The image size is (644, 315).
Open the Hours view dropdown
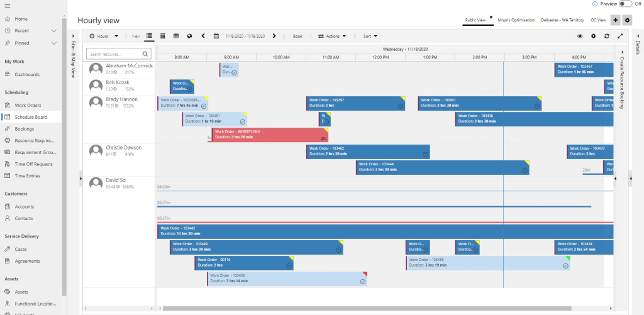click(x=104, y=36)
